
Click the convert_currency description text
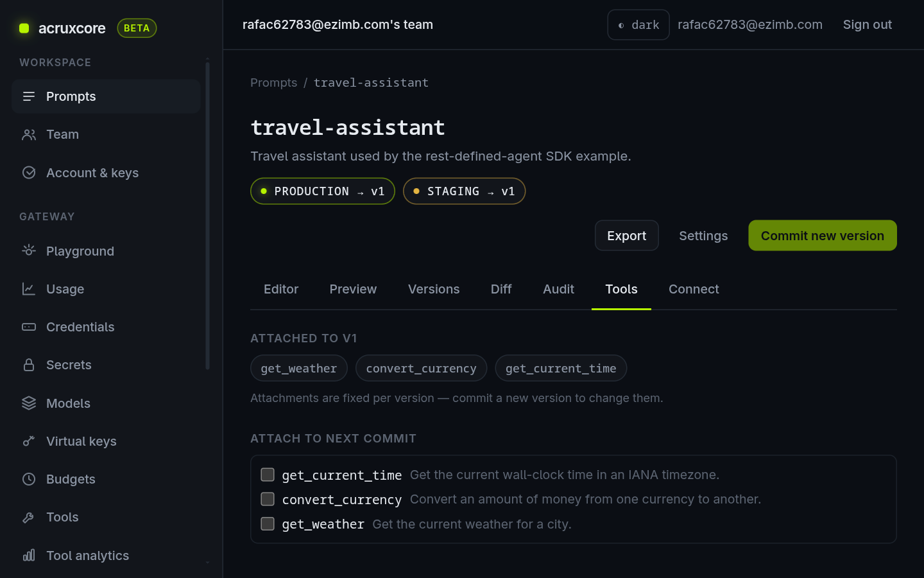[585, 499]
